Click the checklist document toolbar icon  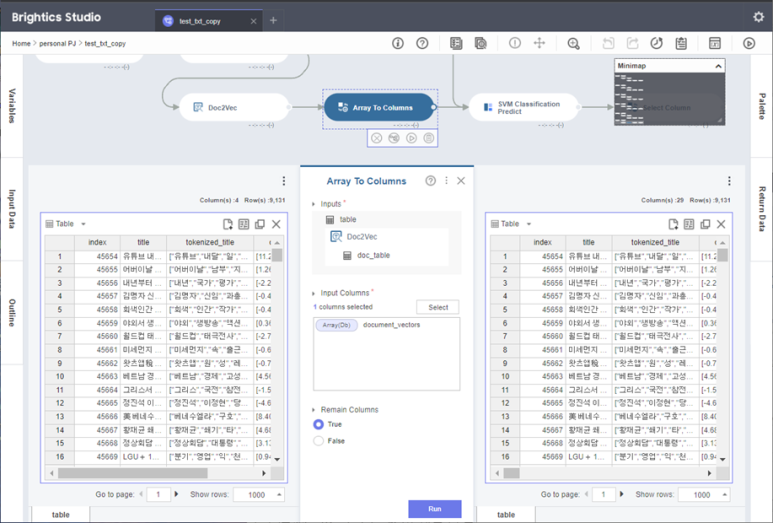[x=456, y=43]
